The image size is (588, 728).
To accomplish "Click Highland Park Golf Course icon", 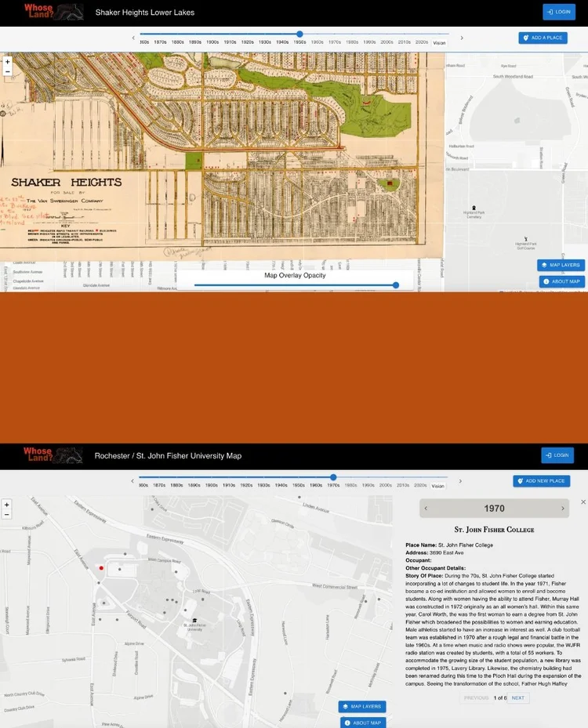I will pos(526,239).
